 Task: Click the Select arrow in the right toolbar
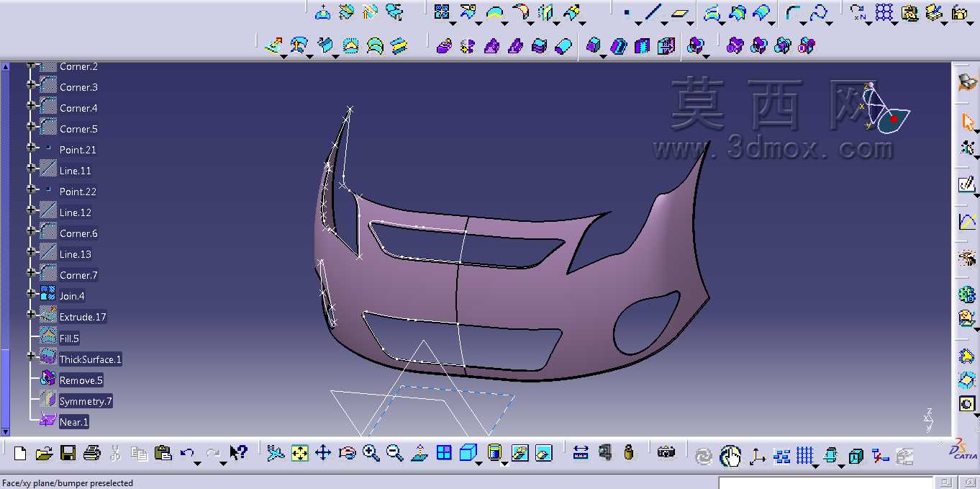click(967, 121)
